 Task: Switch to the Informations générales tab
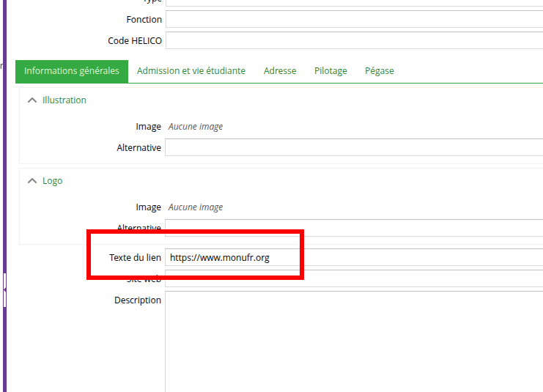[x=72, y=71]
